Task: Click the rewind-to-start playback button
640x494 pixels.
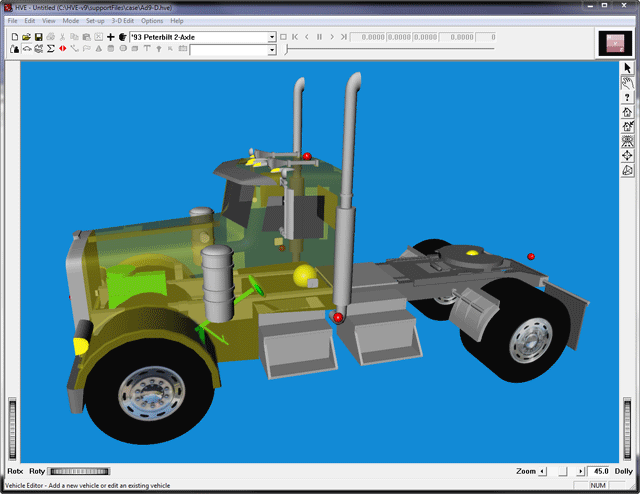Action: click(x=294, y=37)
